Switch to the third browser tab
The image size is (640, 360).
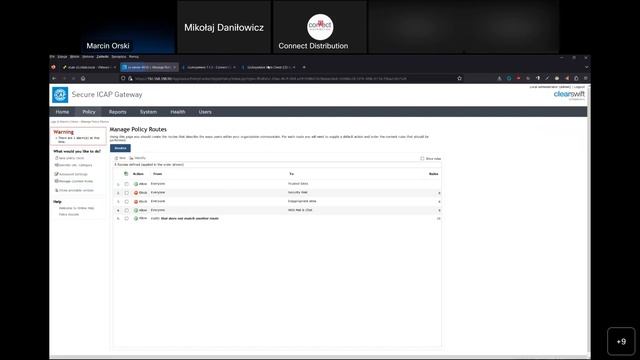(x=208, y=67)
